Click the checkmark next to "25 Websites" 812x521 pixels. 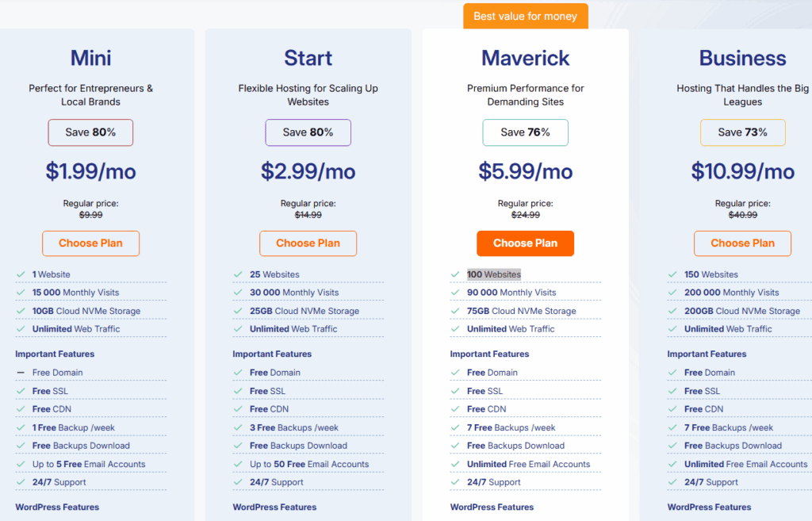click(x=237, y=274)
